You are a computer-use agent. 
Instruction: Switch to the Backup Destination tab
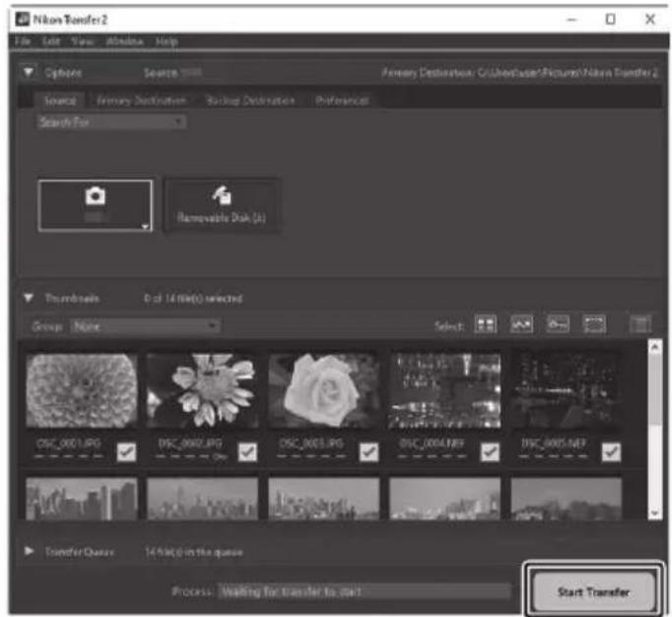click(x=250, y=101)
